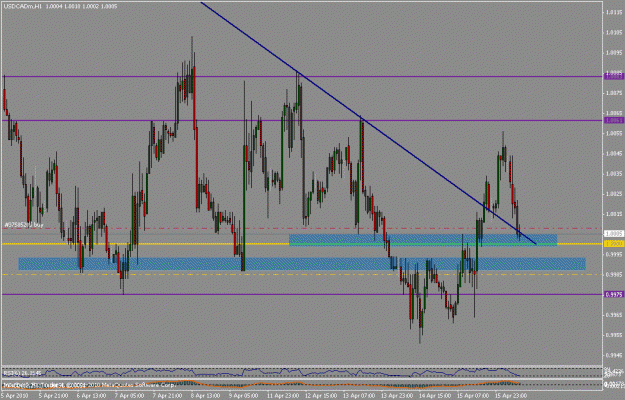Click the 11 Apr 23:00 time label

pyautogui.click(x=283, y=396)
